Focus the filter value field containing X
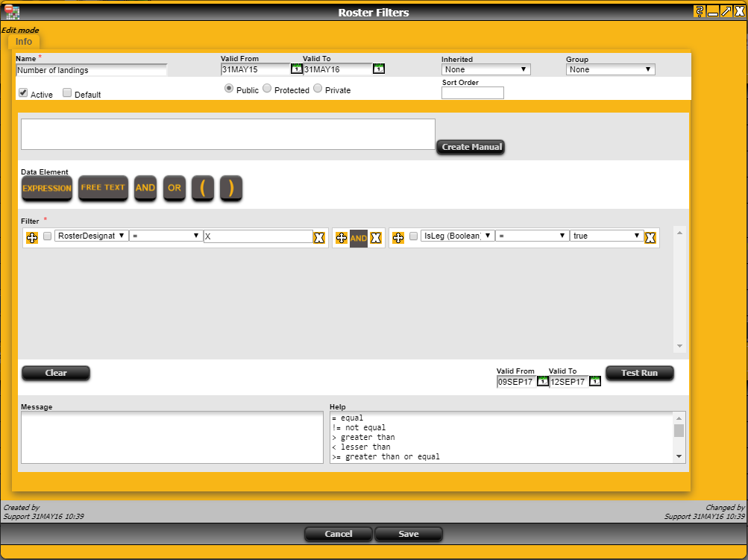 pyautogui.click(x=258, y=236)
